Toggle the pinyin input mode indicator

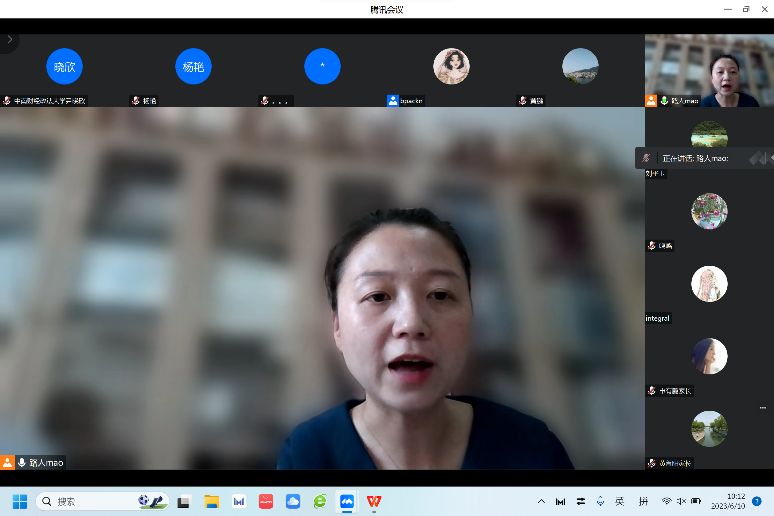click(643, 501)
